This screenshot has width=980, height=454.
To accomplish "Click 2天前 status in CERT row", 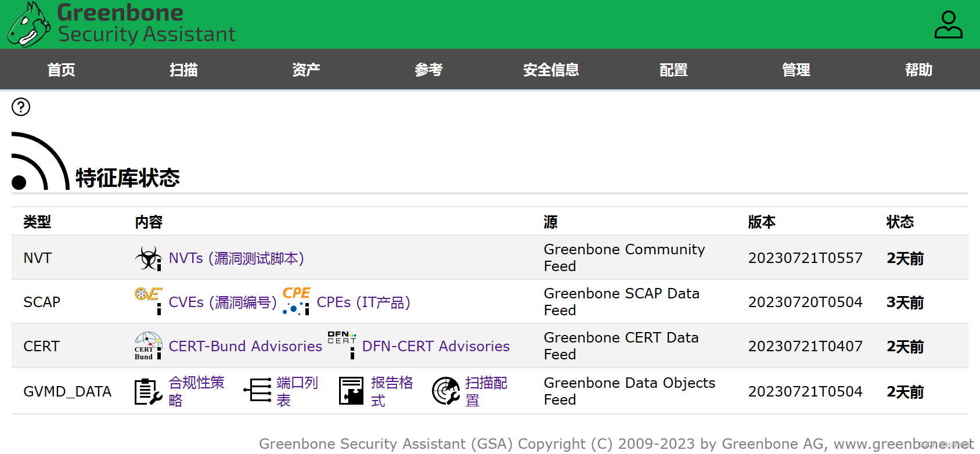I will coord(905,347).
